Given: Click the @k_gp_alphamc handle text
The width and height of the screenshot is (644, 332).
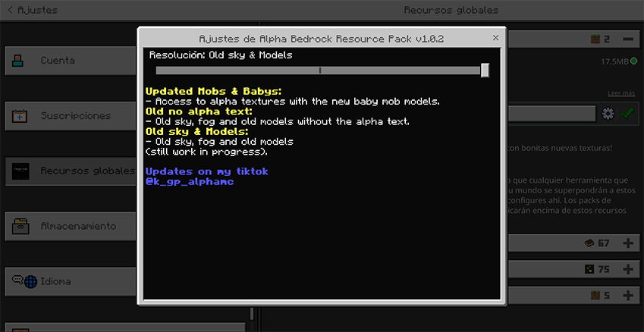Looking at the screenshot, I should (x=190, y=181).
